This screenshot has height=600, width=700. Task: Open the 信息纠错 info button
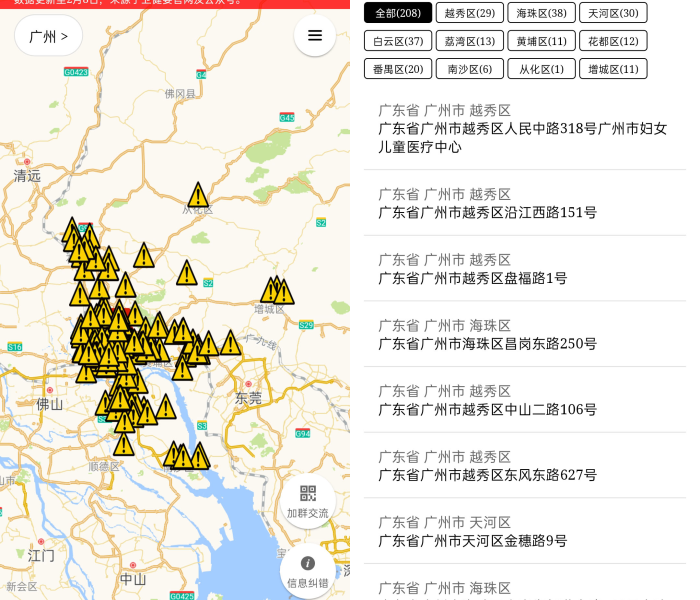tap(308, 571)
